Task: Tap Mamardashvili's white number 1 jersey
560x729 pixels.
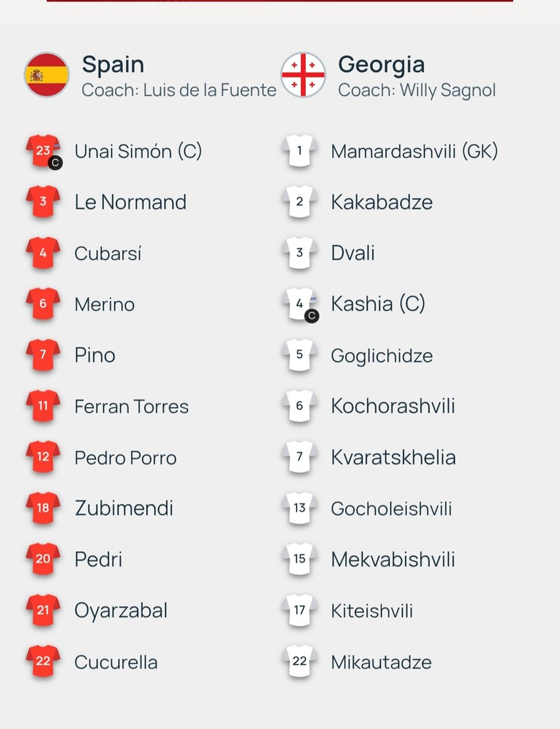Action: coord(300,151)
